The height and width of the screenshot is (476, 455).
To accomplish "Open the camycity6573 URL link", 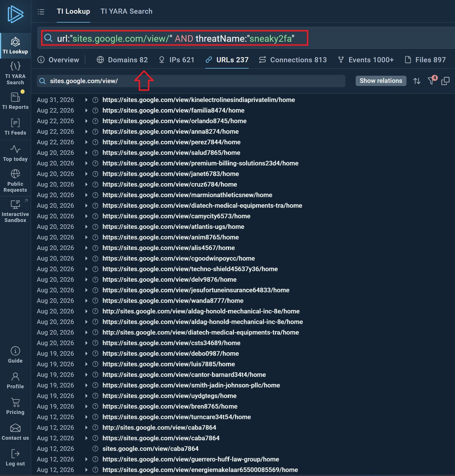I will (176, 217).
